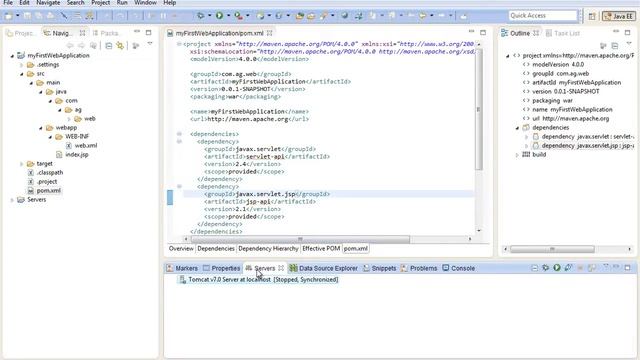640x360 pixels.
Task: Select 'Tomcat v7.0 Server at localhost' row
Action: coord(258,280)
